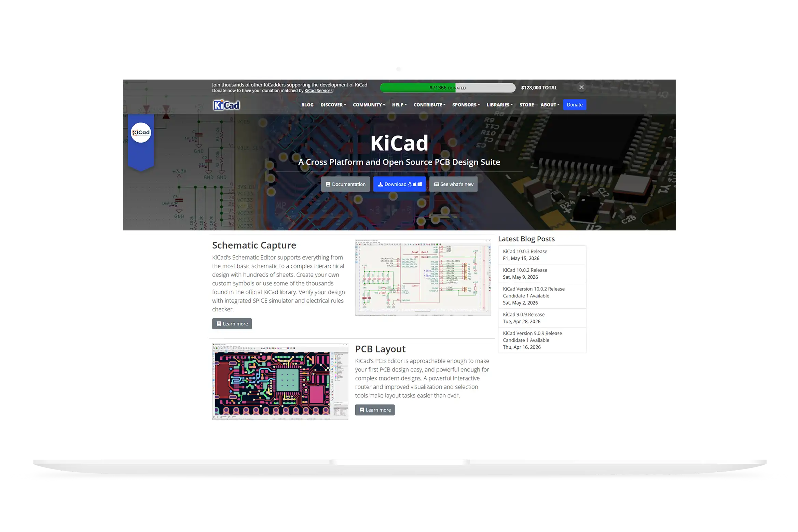Screen dimensions: 798x532
Task: Click Learn more under Schematic Capture
Action: [x=232, y=324]
